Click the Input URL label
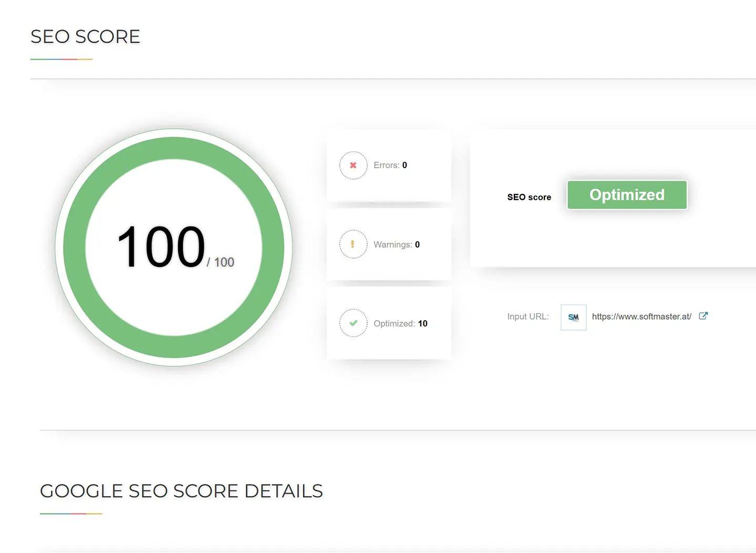 click(x=527, y=316)
